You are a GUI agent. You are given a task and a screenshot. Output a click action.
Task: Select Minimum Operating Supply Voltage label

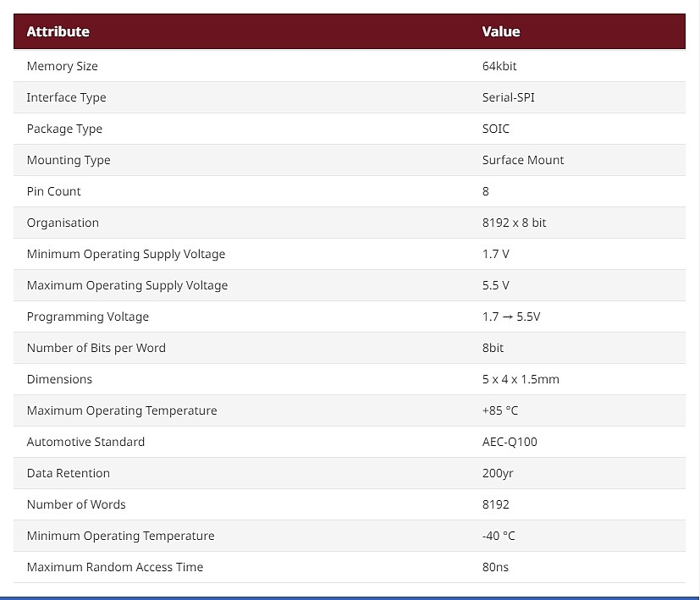pos(126,254)
